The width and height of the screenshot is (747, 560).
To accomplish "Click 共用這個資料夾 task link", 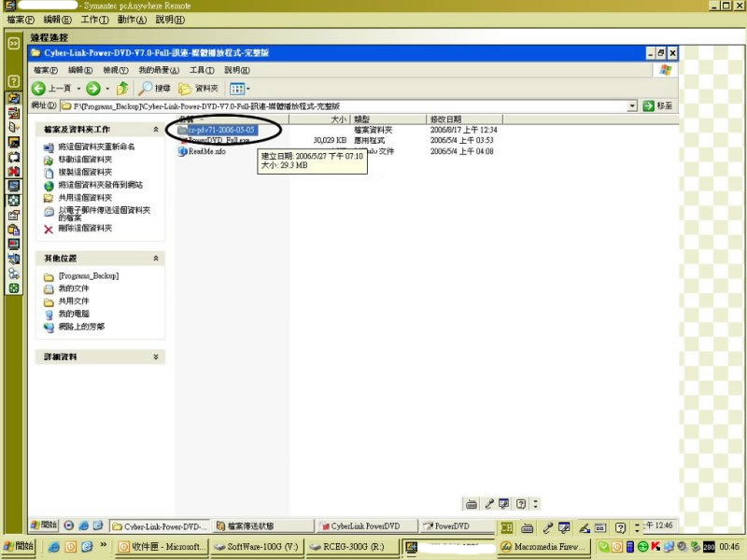I will (x=85, y=198).
